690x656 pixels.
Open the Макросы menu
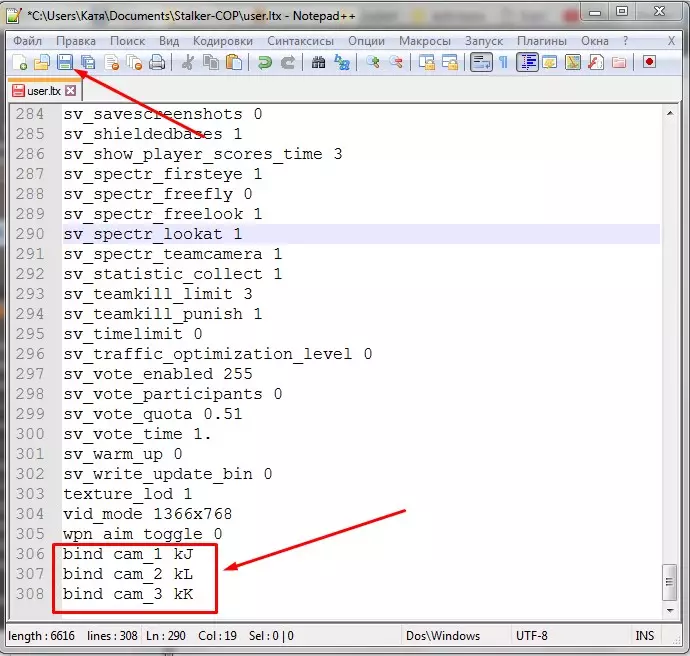tap(425, 41)
